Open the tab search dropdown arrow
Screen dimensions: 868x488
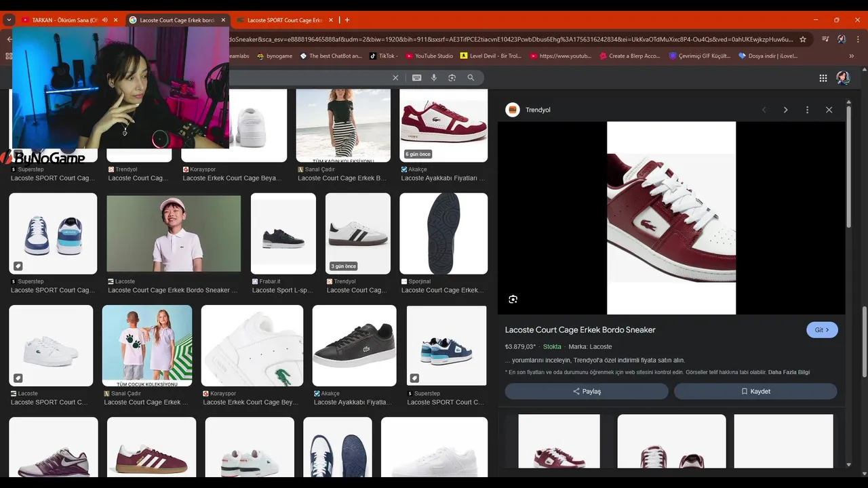(9, 20)
